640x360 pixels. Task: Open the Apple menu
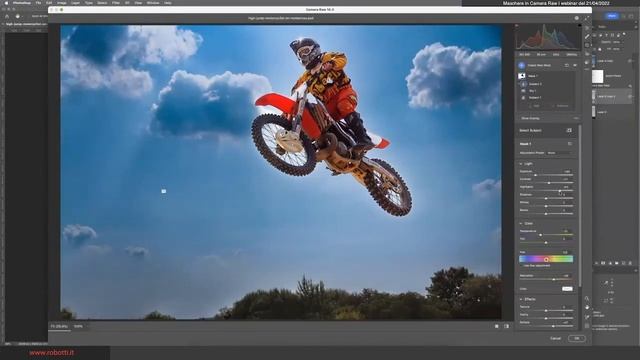(x=6, y=2)
